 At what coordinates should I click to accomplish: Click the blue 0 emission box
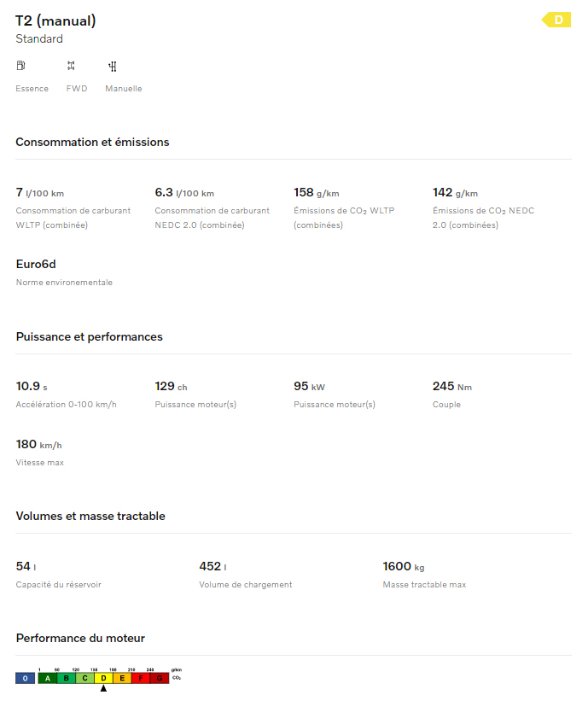pos(26,678)
